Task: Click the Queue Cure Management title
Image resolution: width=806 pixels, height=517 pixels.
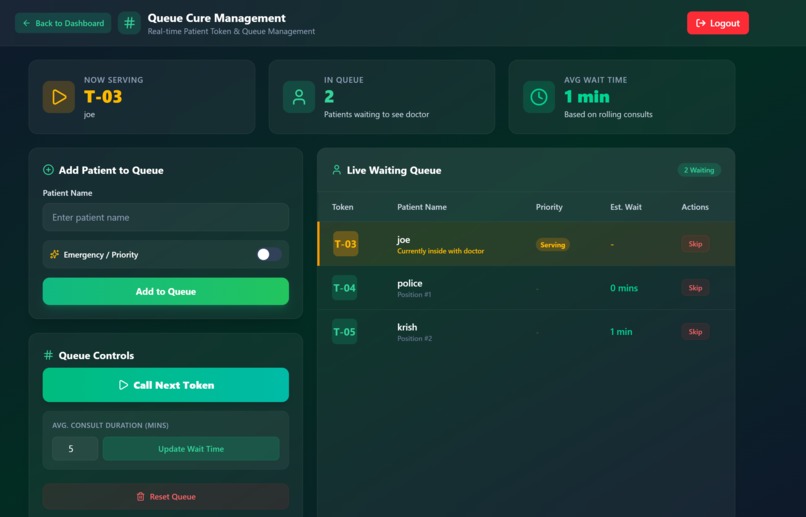Action: point(216,18)
